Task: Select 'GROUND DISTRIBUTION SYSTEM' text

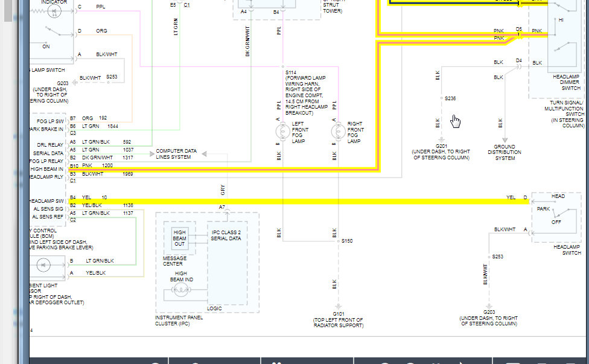Action: point(505,152)
